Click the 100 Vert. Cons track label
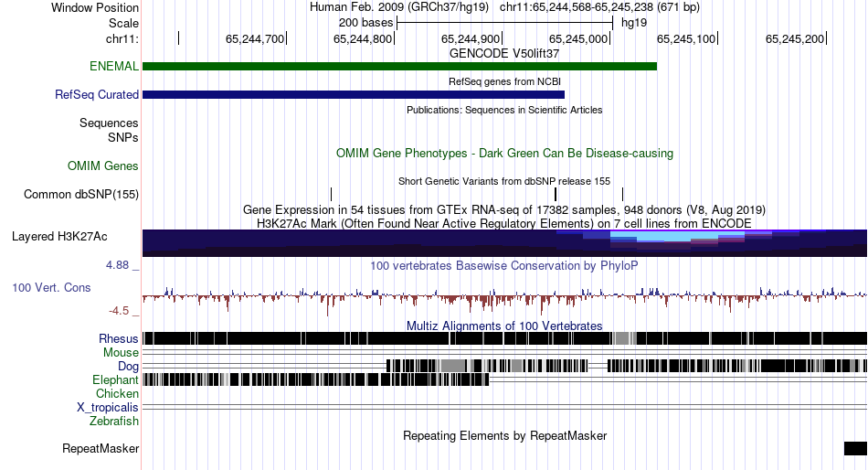Viewport: 868px width, 470px height. point(51,288)
